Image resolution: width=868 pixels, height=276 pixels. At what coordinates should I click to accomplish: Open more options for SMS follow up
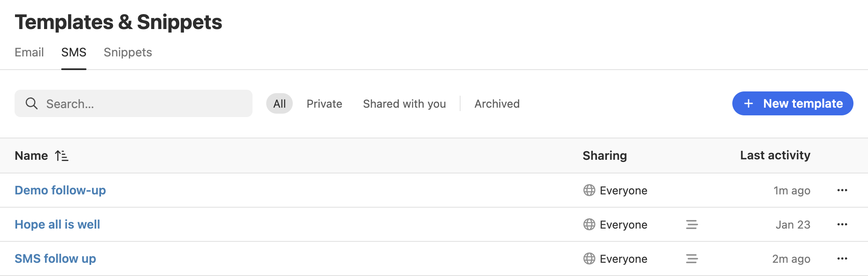[x=842, y=258]
